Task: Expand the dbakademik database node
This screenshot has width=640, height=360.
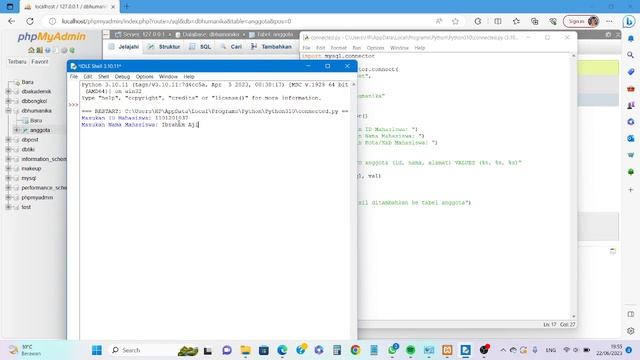Action: [8, 91]
